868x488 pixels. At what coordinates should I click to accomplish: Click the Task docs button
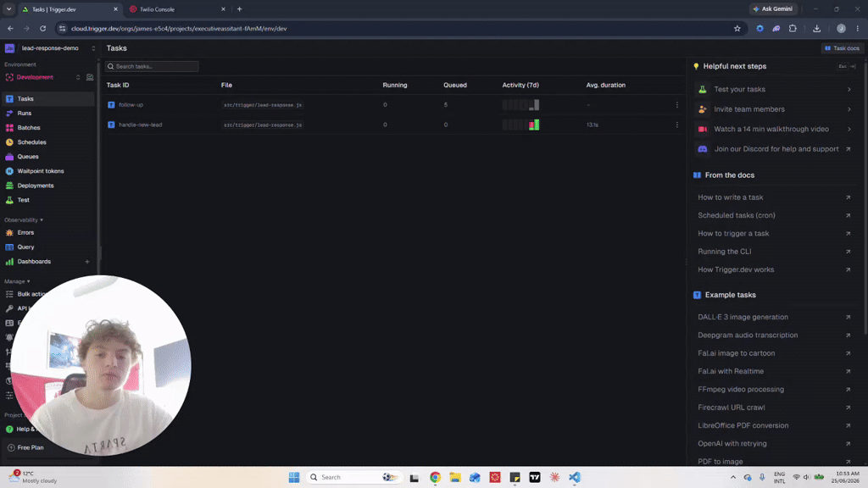click(842, 48)
